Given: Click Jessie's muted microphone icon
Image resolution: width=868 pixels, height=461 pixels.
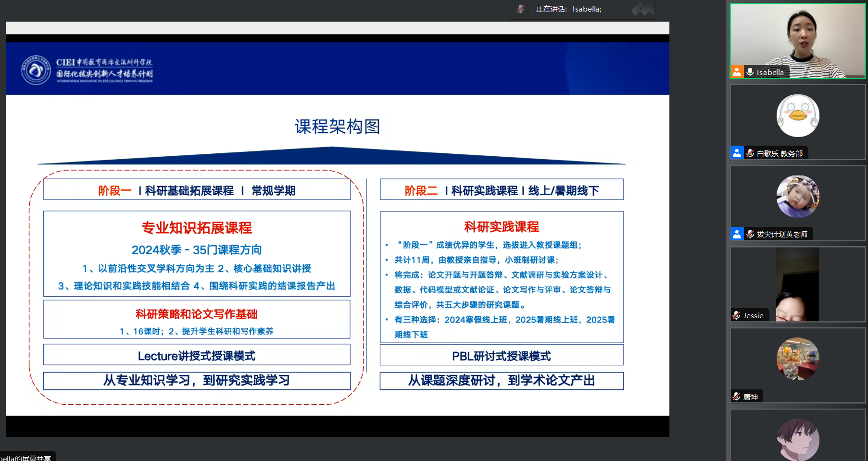Looking at the screenshot, I should click(736, 315).
